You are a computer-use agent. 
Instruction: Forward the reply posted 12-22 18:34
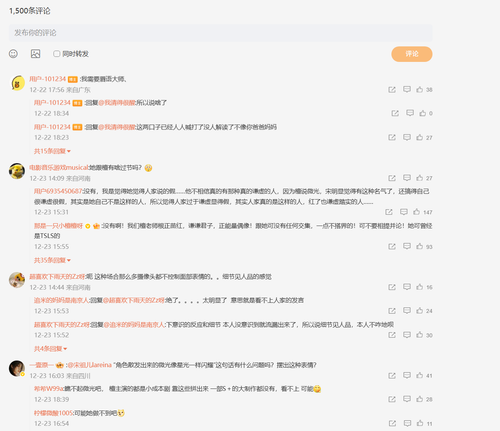[395, 113]
